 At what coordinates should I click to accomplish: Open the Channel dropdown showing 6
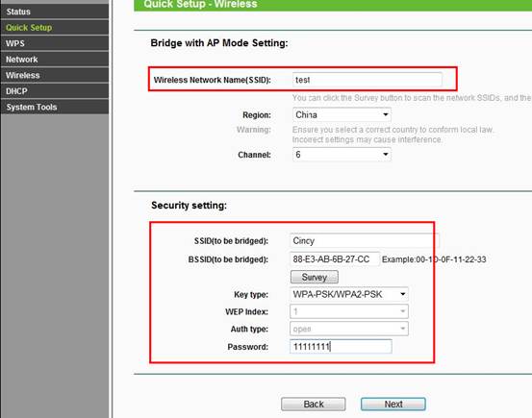[x=342, y=155]
